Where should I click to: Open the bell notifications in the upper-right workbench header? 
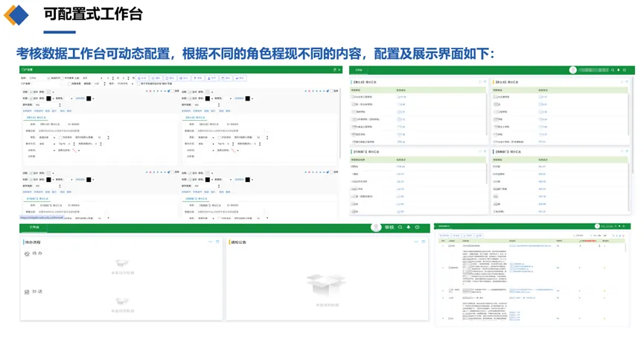(x=619, y=70)
